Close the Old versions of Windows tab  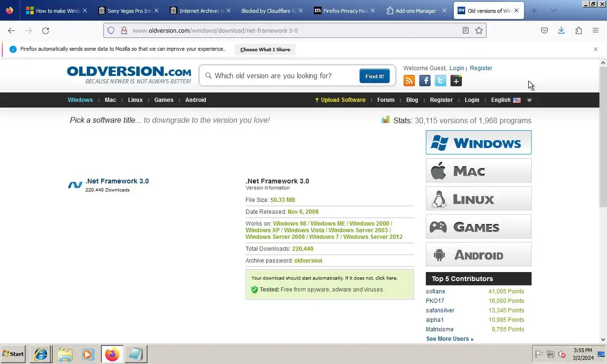click(x=516, y=10)
